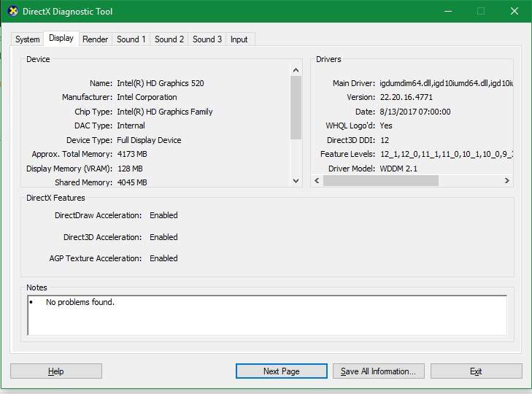Click shared memory value '4045 MB'
Viewport: 532px width, 394px height.
click(x=132, y=182)
